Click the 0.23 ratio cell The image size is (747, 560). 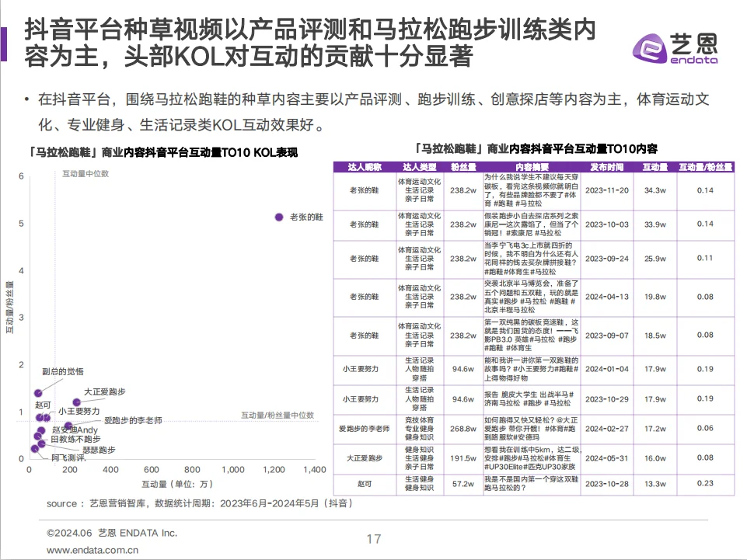(705, 483)
